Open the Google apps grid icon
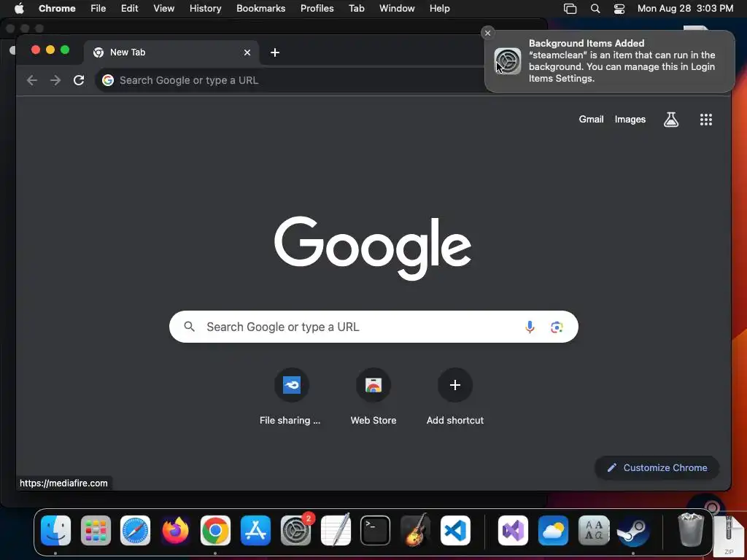 [x=705, y=120]
